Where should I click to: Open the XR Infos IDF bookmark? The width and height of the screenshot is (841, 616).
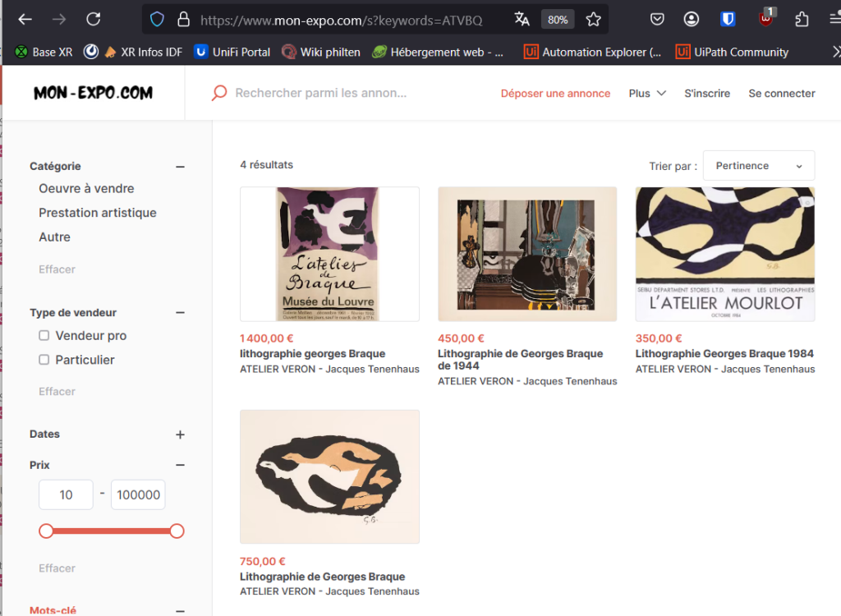[x=143, y=52]
